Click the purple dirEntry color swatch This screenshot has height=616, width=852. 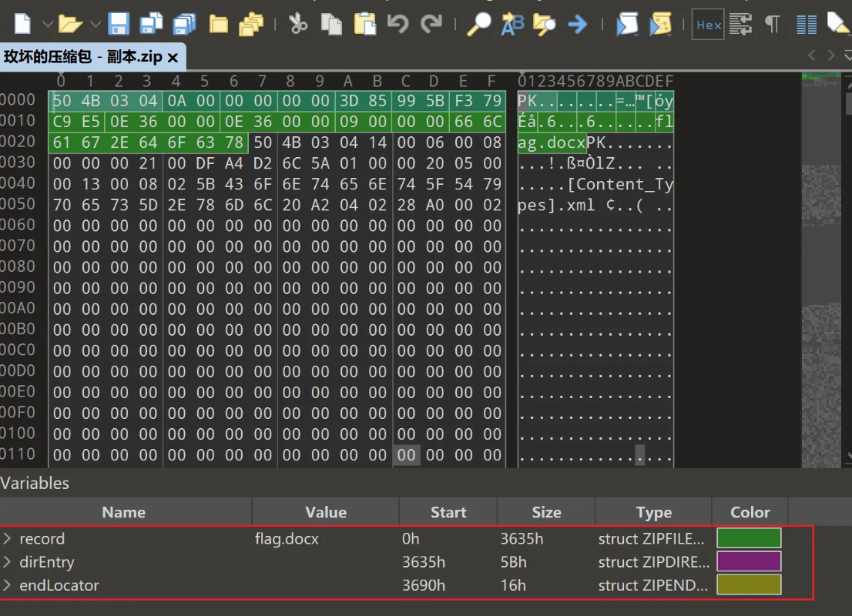749,561
